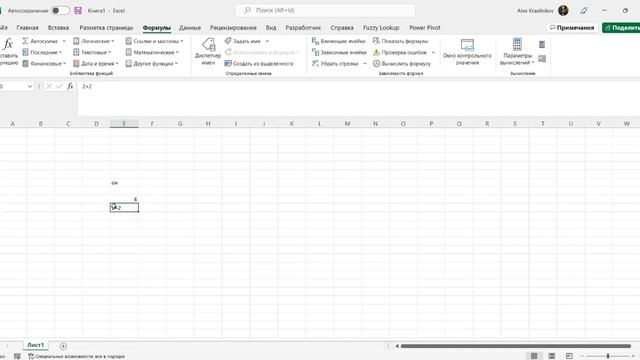Toggle Show Formulas (Показать формулы)
Screen dimensions: 640x360
click(400, 41)
